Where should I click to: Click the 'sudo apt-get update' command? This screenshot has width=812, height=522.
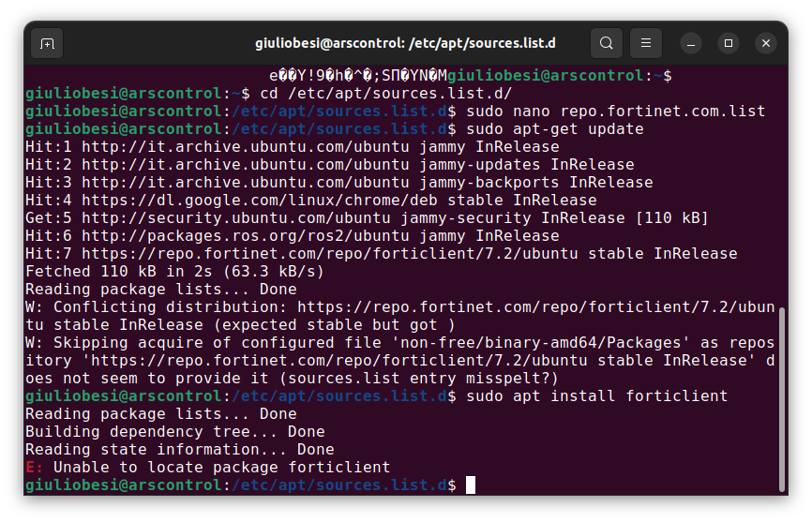(555, 128)
